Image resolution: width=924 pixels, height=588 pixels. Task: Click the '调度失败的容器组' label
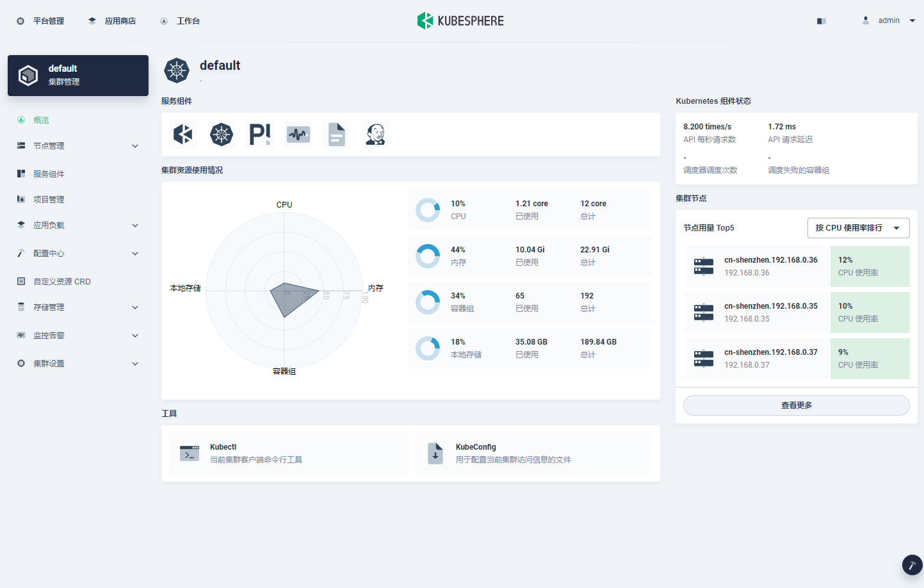[798, 170]
